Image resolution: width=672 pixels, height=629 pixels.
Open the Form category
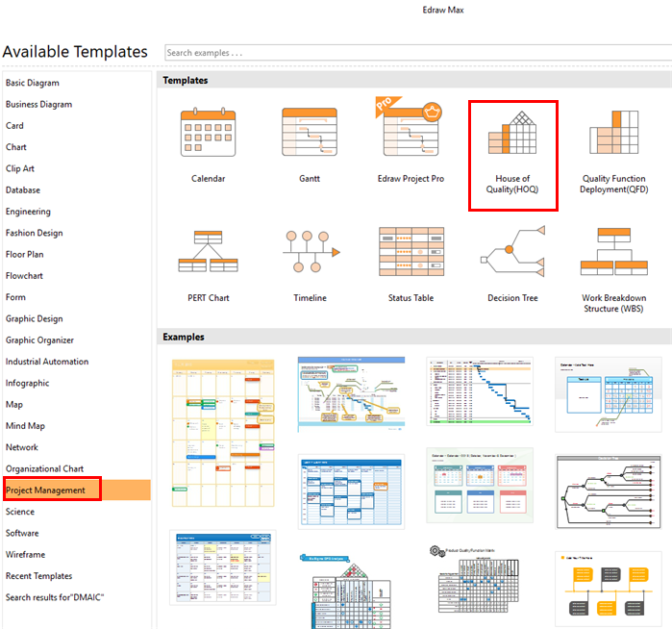click(x=15, y=297)
